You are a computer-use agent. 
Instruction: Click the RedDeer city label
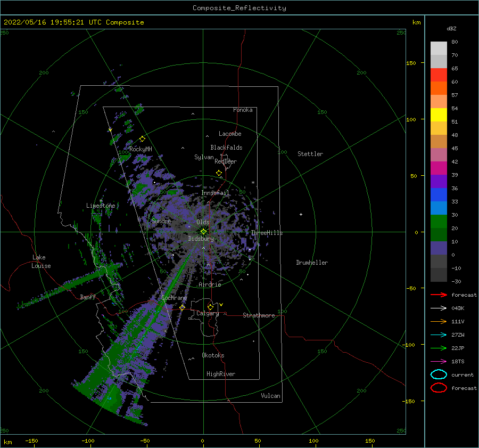pyautogui.click(x=226, y=161)
